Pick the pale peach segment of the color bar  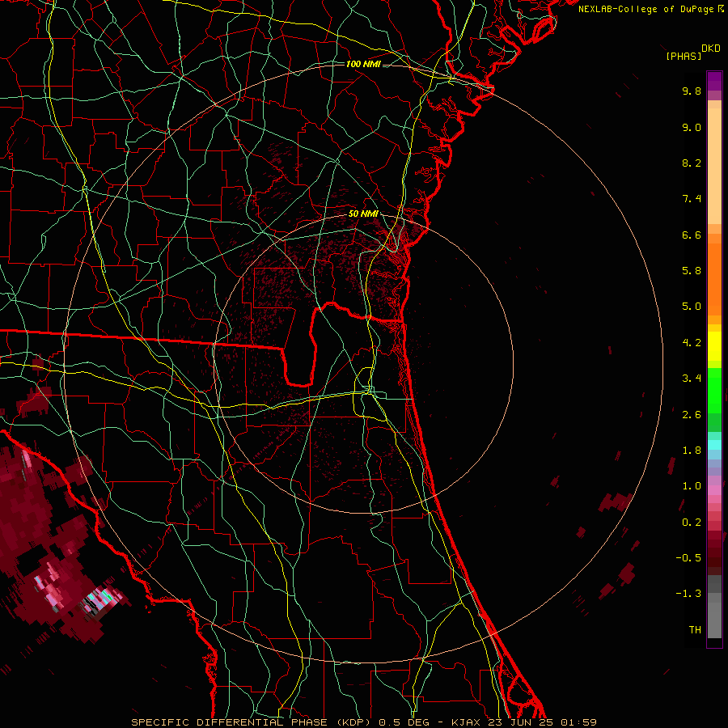click(x=714, y=166)
